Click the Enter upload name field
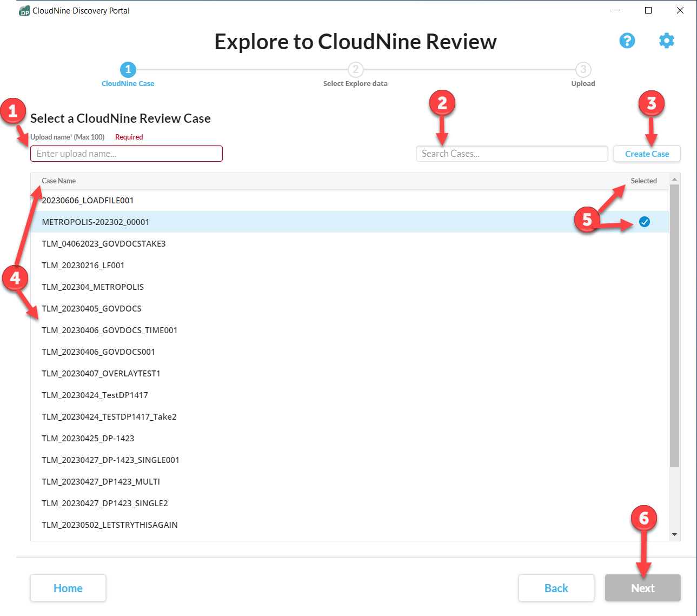Image resolution: width=697 pixels, height=616 pixels. (x=127, y=154)
